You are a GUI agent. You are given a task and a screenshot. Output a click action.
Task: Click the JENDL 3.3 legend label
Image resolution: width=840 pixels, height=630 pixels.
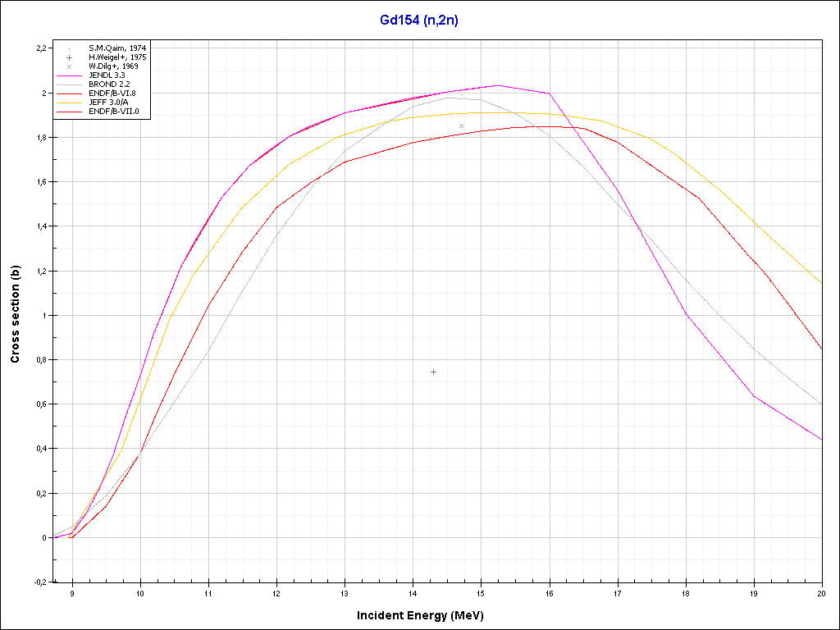pyautogui.click(x=108, y=75)
